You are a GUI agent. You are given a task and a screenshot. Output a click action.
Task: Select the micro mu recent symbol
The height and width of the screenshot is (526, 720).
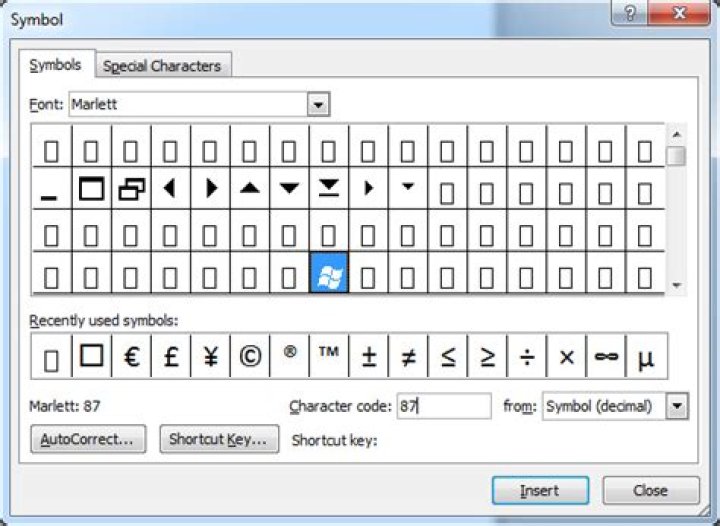tap(646, 356)
